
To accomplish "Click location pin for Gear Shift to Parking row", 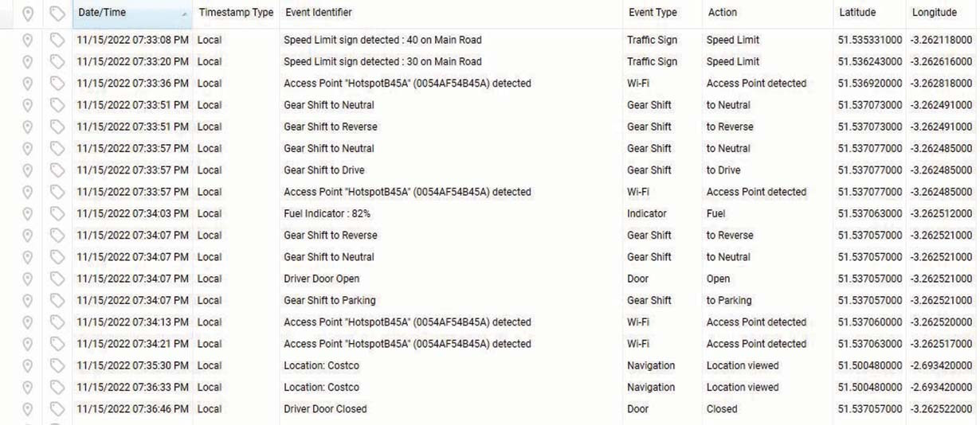I will 27,300.
